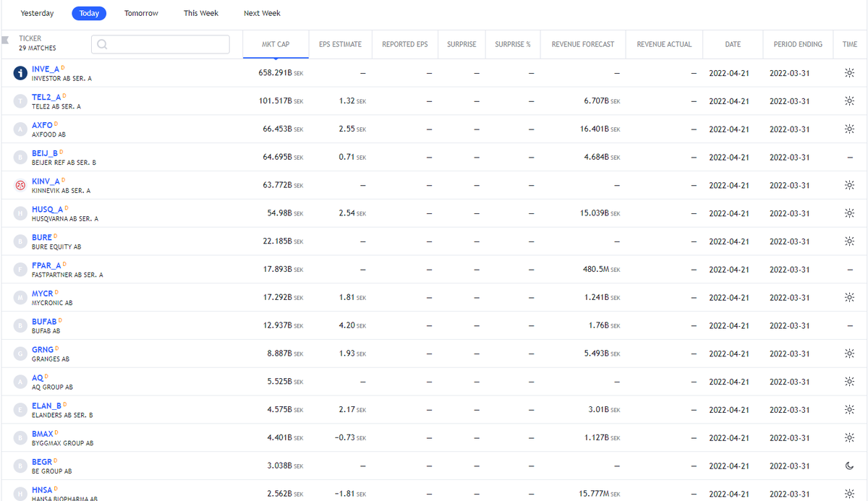Open the BUFAB ticker link
The image size is (868, 501).
(x=44, y=321)
